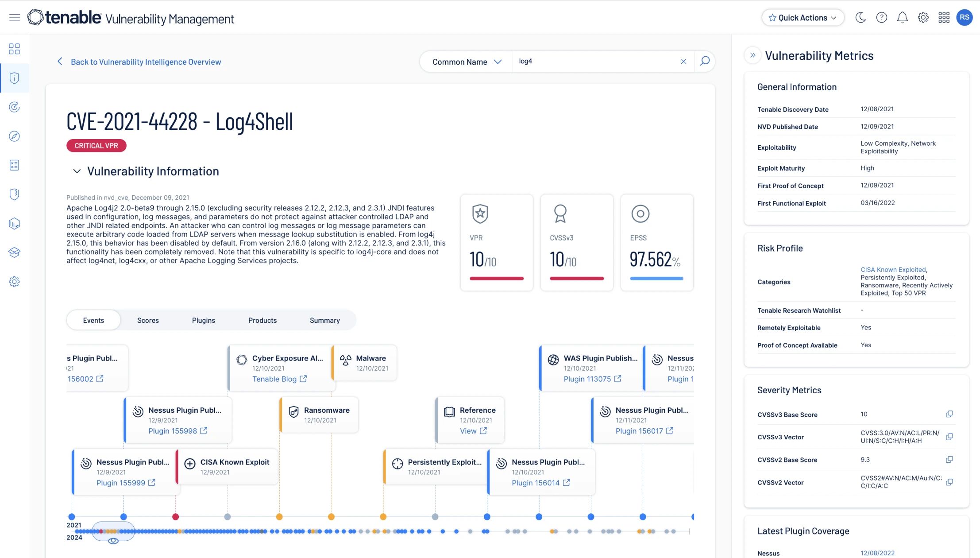Click the Tenable logo
Screen dimensions: 980x558
pos(64,18)
